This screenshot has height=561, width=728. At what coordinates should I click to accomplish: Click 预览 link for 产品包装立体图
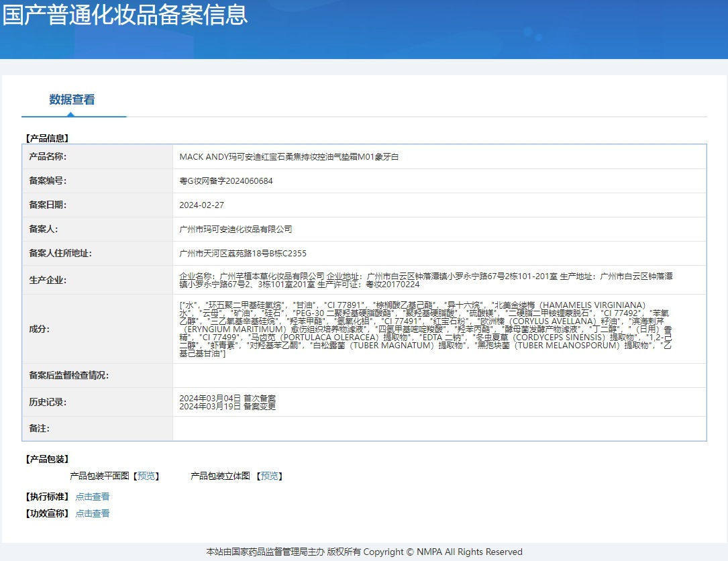pyautogui.click(x=270, y=476)
